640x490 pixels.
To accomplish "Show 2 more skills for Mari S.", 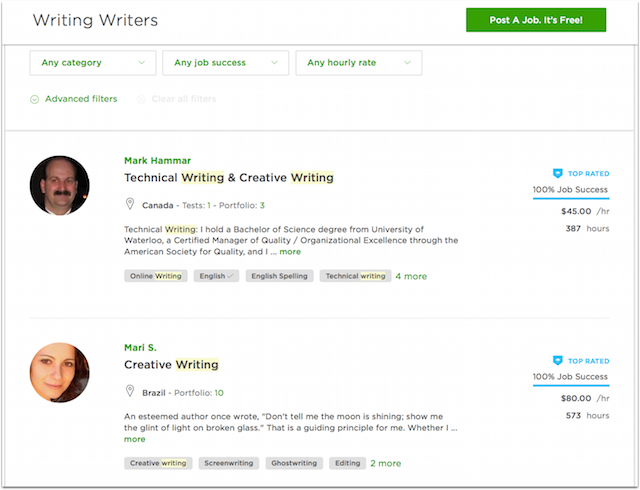I will (x=386, y=463).
